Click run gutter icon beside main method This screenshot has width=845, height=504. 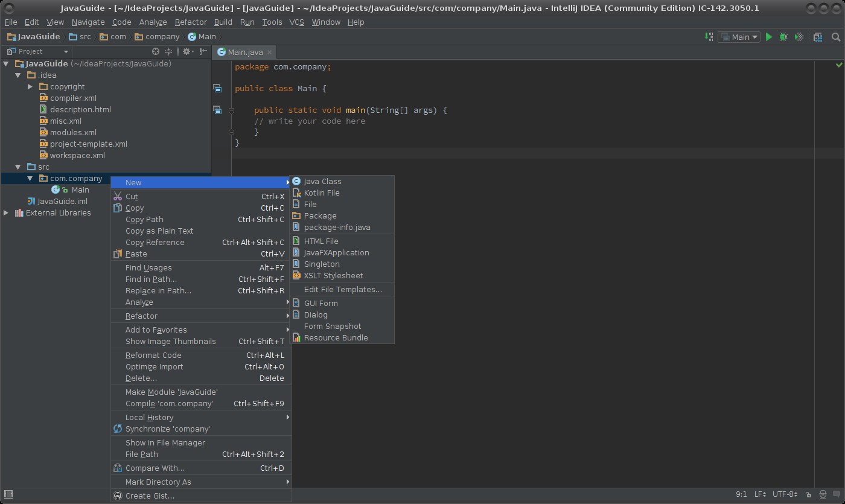pyautogui.click(x=217, y=110)
